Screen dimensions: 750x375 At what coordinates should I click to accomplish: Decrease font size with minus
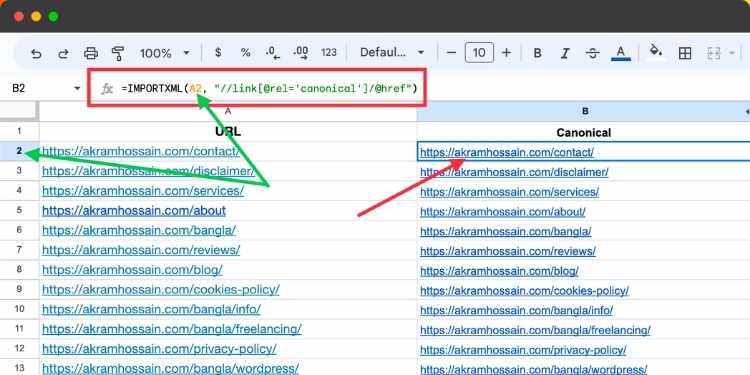click(451, 53)
